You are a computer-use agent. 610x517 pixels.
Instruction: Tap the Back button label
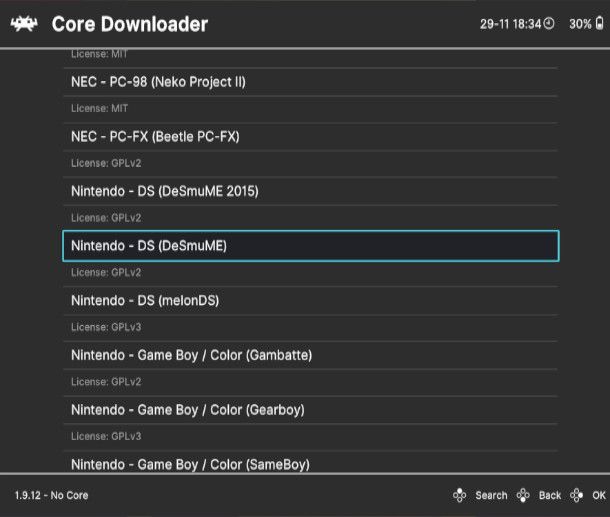pyautogui.click(x=550, y=495)
